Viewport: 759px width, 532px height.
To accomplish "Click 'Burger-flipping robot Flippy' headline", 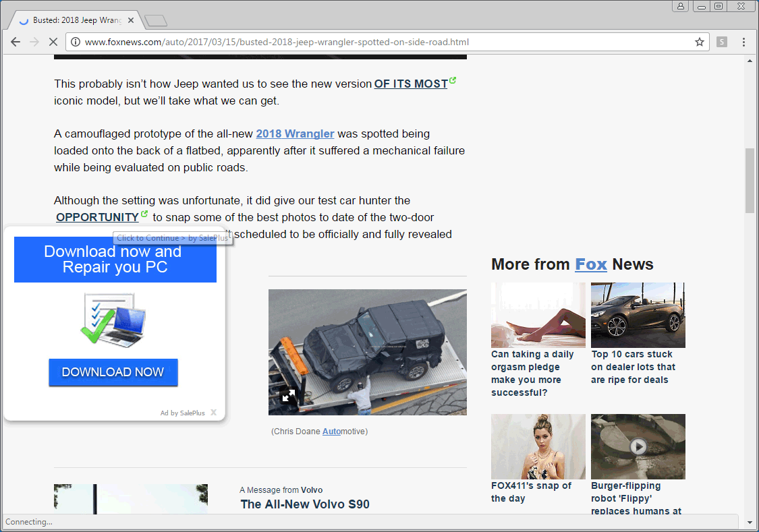I will point(636,498).
